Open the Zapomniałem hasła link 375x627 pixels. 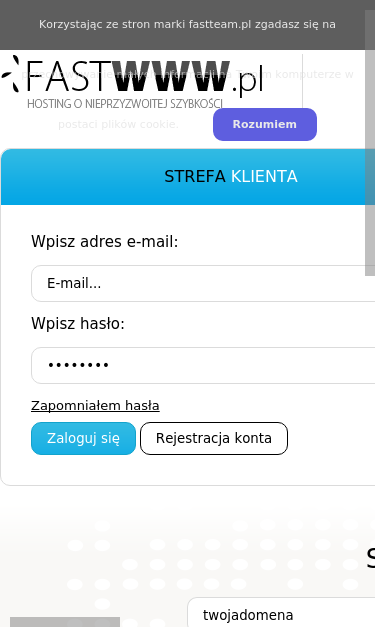[x=95, y=405]
